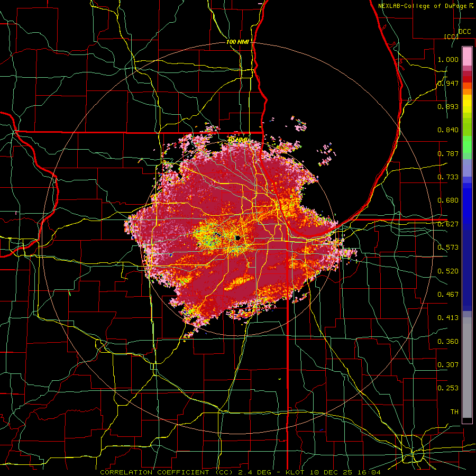This screenshot has height=476, width=476.
Task: Select the gray segment of the color bar
Action: click(x=467, y=368)
